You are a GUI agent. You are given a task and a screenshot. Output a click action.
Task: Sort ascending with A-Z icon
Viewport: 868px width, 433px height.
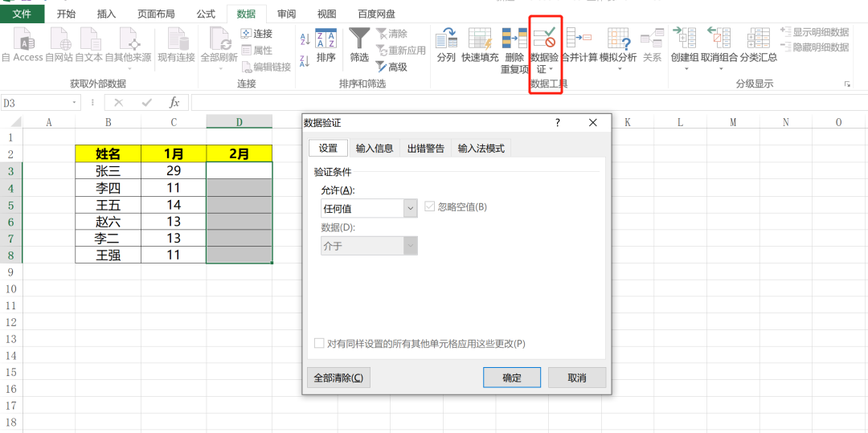click(305, 39)
